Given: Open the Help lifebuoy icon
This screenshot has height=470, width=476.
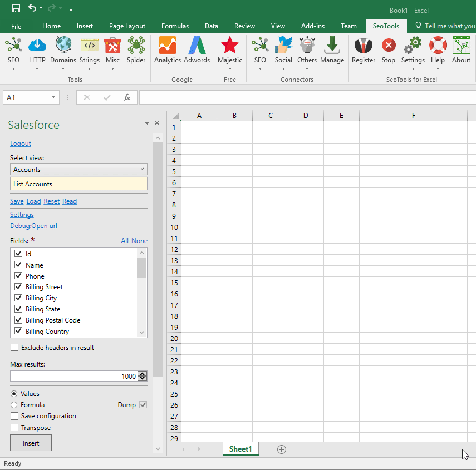Looking at the screenshot, I should click(x=438, y=46).
